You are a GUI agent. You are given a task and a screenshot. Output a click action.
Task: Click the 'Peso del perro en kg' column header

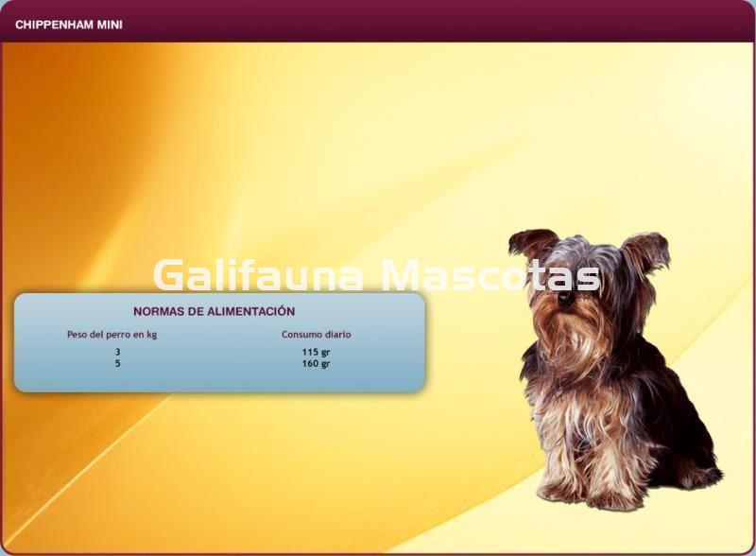[112, 335]
